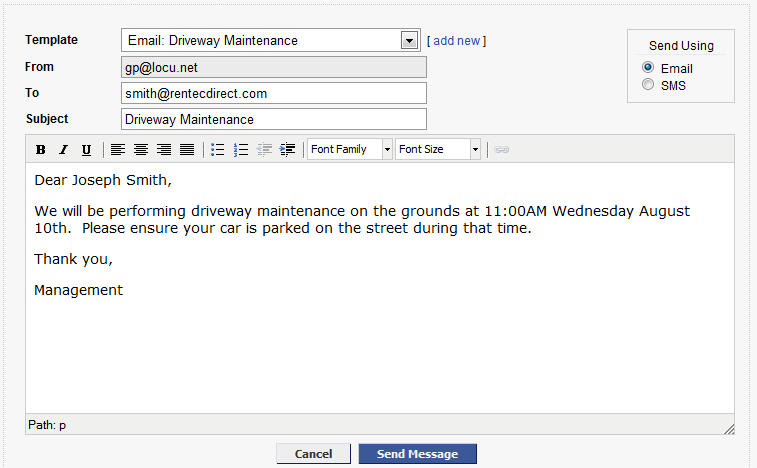The height and width of the screenshot is (468, 757).
Task: Apply italic formatting to text
Action: coord(63,150)
